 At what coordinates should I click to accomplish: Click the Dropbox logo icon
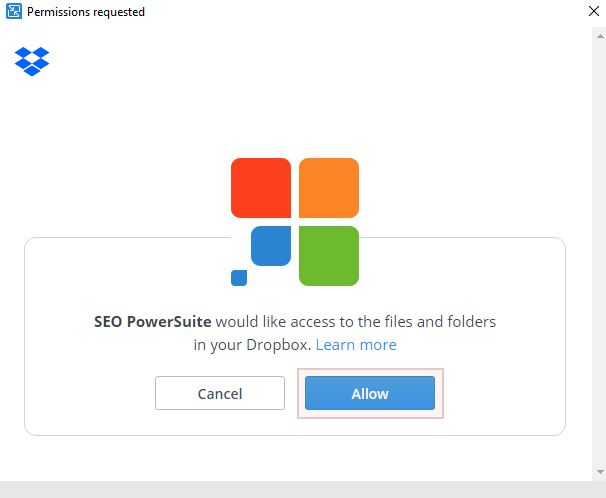coord(32,61)
